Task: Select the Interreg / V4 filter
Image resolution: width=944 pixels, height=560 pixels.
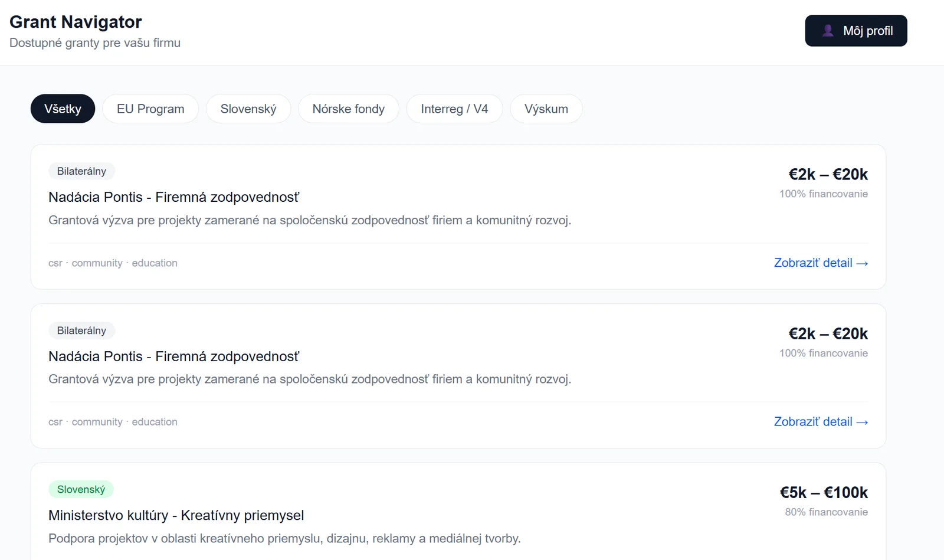Action: 454,109
